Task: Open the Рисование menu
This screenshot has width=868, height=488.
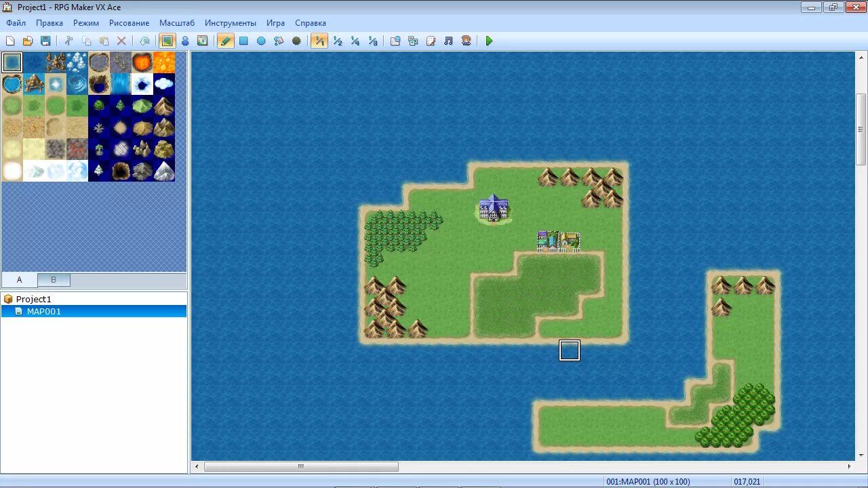Action: (x=129, y=23)
